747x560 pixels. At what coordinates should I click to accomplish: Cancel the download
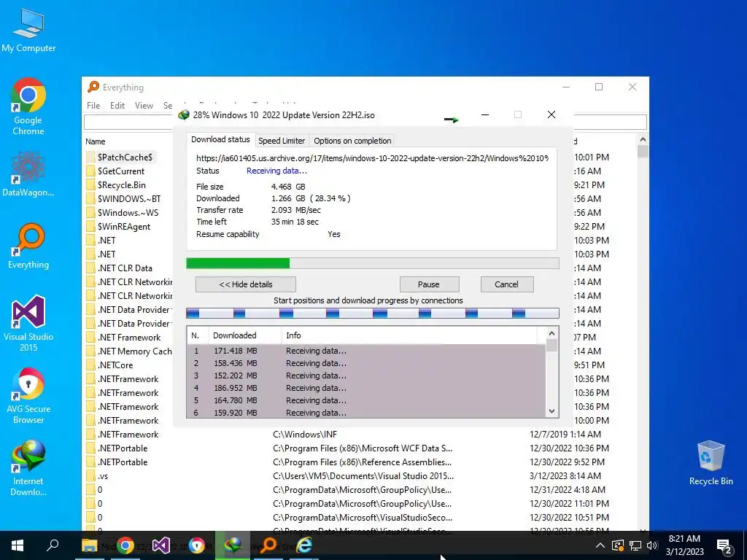pos(506,284)
